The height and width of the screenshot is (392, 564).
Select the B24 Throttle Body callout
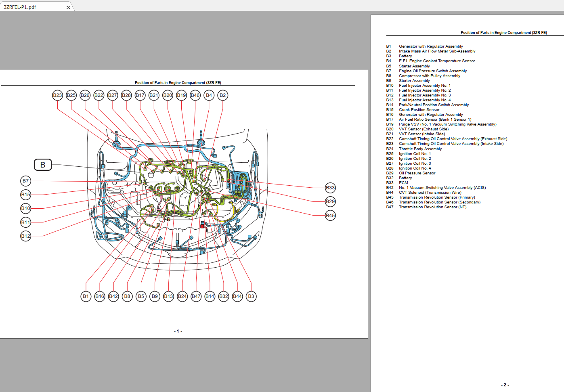(182, 296)
